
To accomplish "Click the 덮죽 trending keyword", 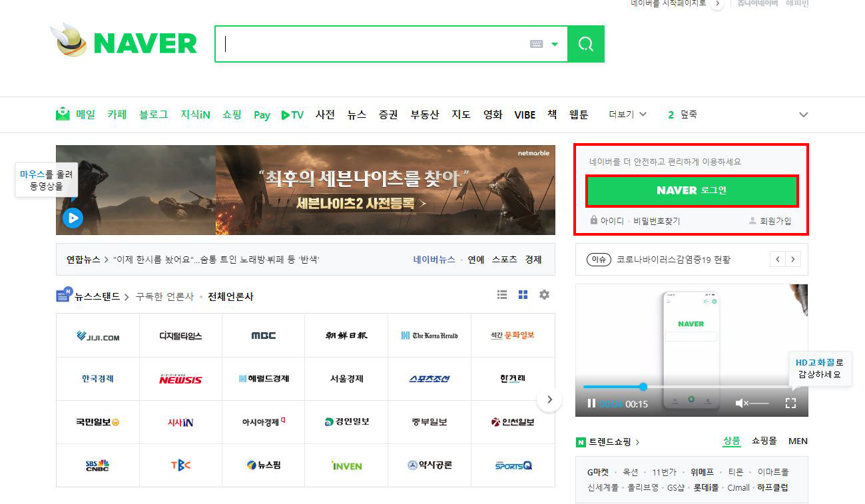I will coord(689,115).
